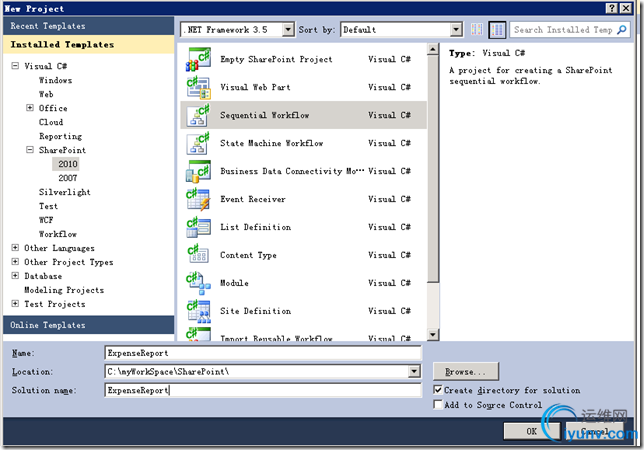644x450 pixels.
Task: Click the "State Machine Workflow" template name
Action: tap(271, 143)
